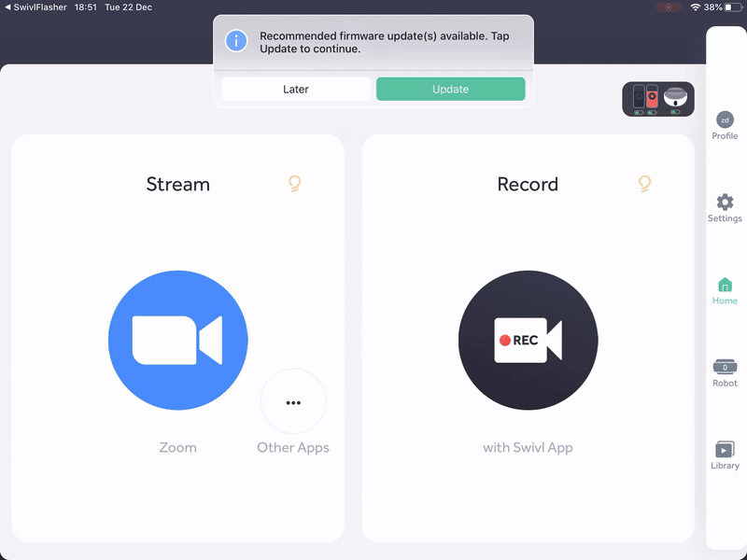Tap the battery indicator in status bar
This screenshot has width=747, height=560.
[x=733, y=7]
